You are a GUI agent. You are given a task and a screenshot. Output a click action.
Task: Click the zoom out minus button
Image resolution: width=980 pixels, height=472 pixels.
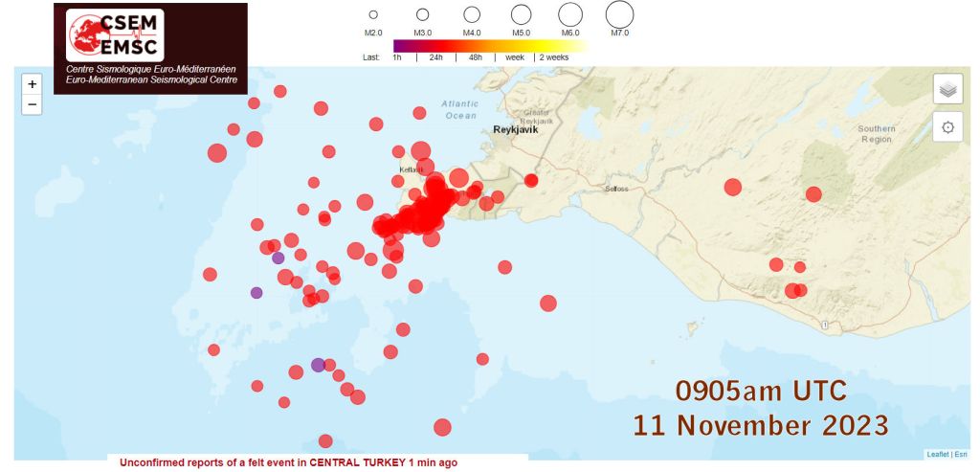[32, 104]
